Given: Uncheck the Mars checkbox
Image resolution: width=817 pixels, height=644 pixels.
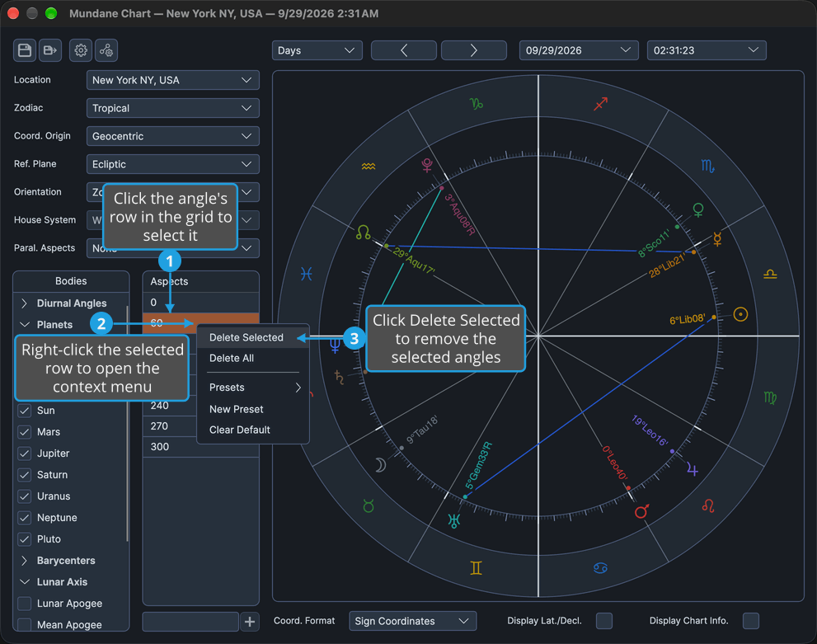Looking at the screenshot, I should pos(25,432).
